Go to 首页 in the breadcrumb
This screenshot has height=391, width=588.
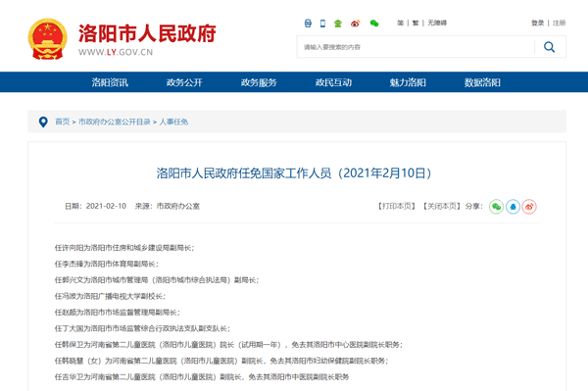63,122
